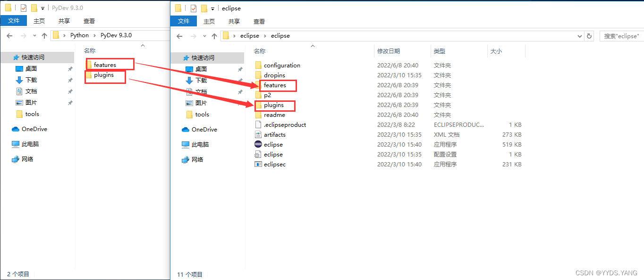This screenshot has height=280, width=644.
Task: Open tools folder in eclipse window sidebar
Action: [202, 114]
